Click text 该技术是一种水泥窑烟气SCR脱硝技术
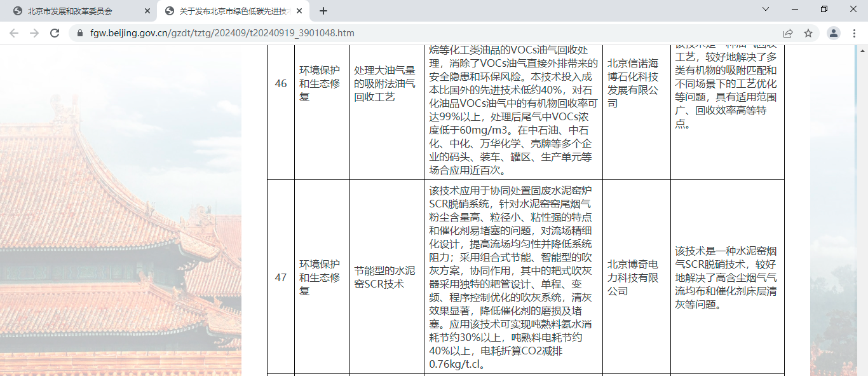The height and width of the screenshot is (376, 868). tap(726, 277)
